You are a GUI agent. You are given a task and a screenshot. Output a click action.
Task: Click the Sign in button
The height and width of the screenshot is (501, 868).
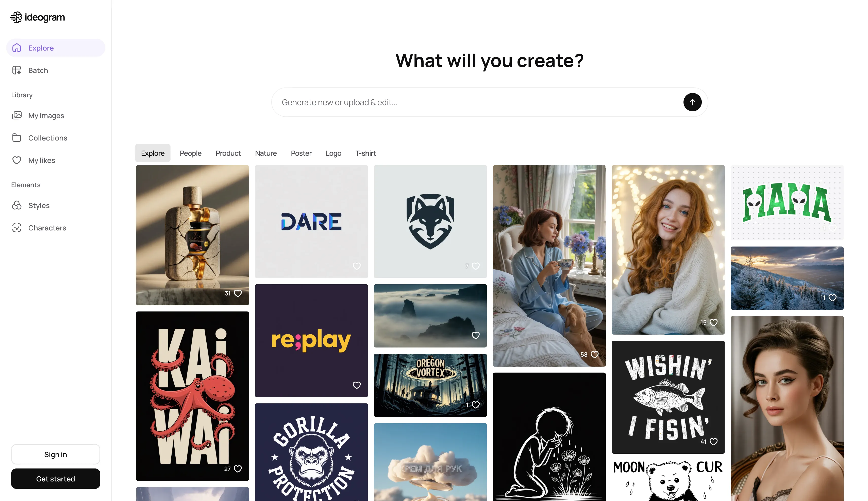(x=55, y=454)
